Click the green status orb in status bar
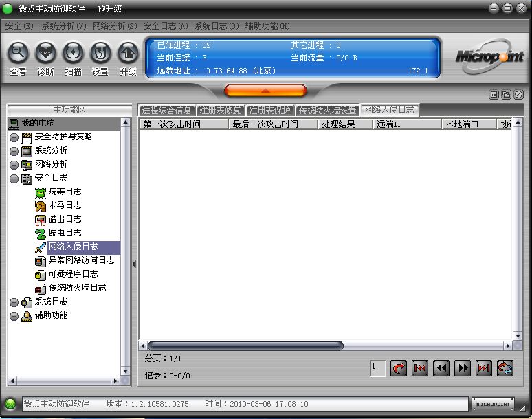 coord(10,404)
